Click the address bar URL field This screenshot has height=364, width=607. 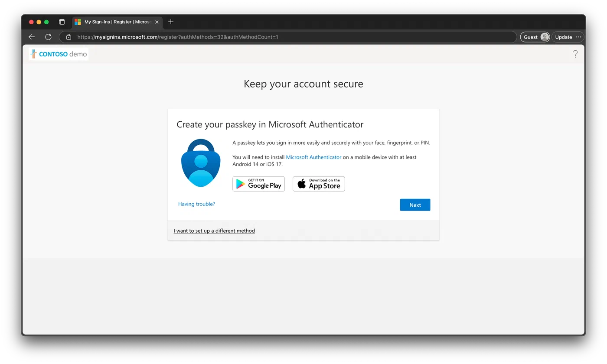tap(288, 37)
